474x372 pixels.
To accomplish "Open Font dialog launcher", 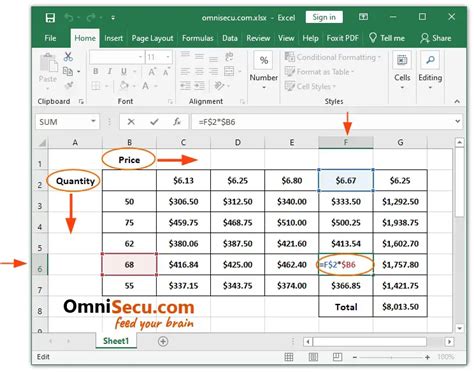I will tap(170, 101).
